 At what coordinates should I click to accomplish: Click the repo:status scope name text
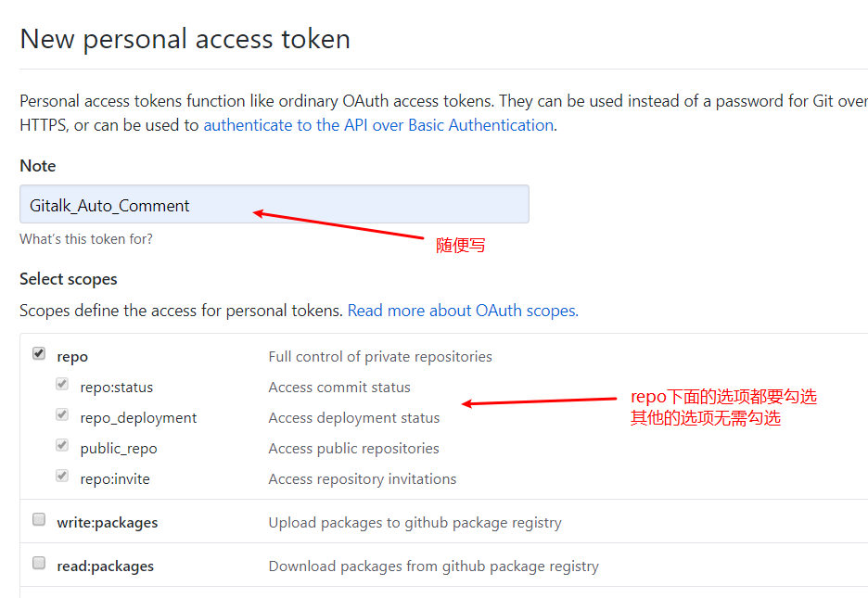(x=117, y=388)
